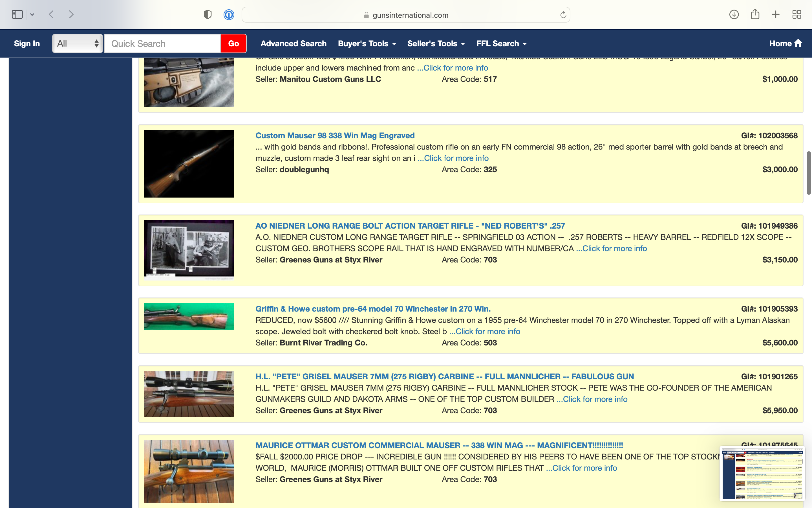Viewport: 812px width, 508px height.
Task: Click Area Code 503 text
Action: [469, 343]
